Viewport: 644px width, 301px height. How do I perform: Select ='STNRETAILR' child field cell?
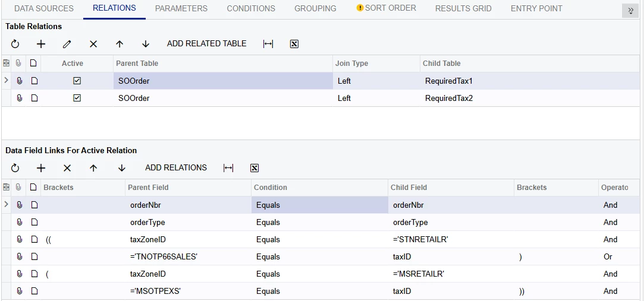click(x=451, y=239)
